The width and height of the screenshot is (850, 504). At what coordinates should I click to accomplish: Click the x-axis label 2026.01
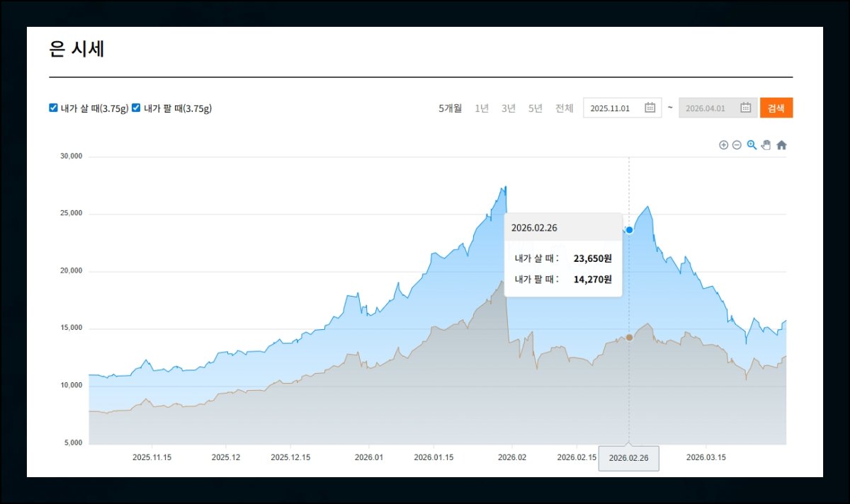[368, 457]
